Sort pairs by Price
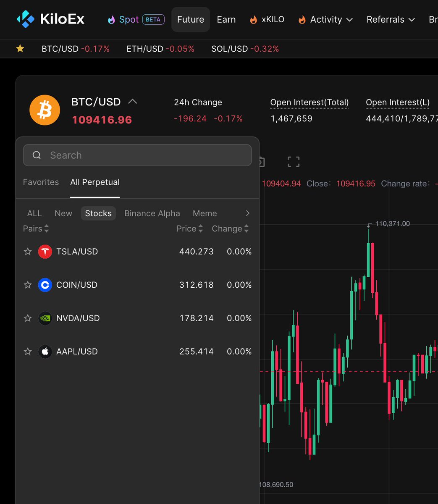Viewport: 438px width, 504px height. coord(190,228)
